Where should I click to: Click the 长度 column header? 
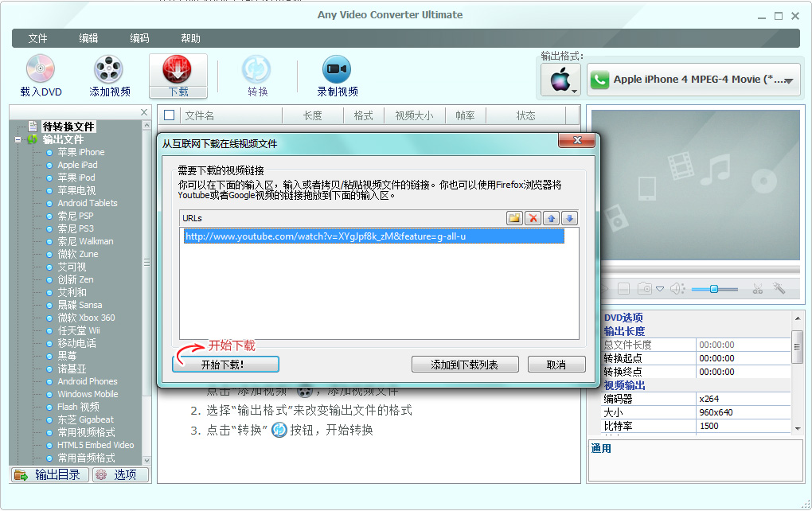[x=313, y=115]
